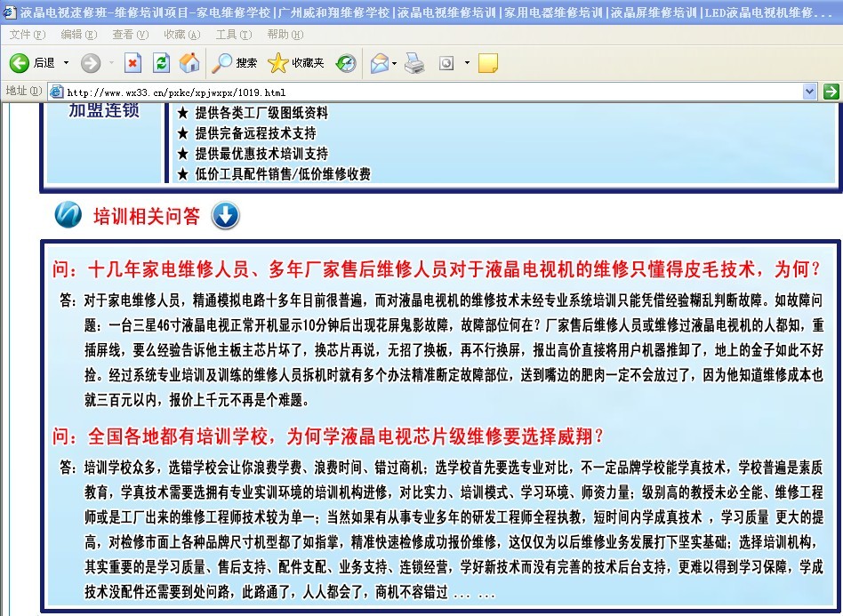Click the 加盟连锁 link
This screenshot has height=616, width=843.
coord(104,110)
